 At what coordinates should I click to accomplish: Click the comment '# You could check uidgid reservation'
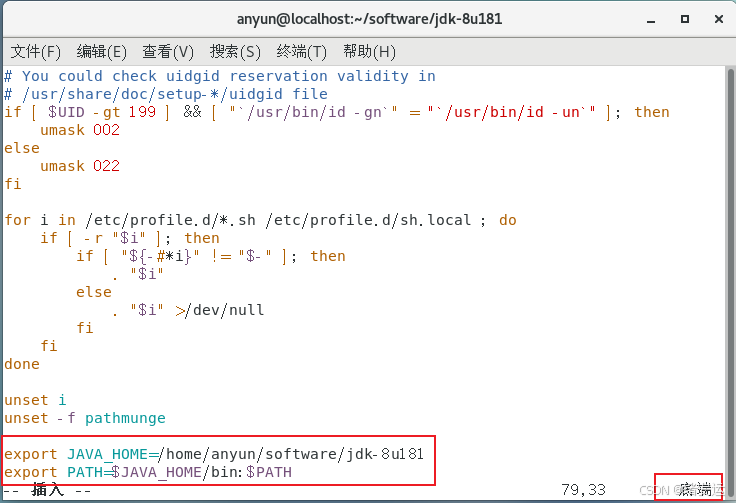click(x=220, y=76)
